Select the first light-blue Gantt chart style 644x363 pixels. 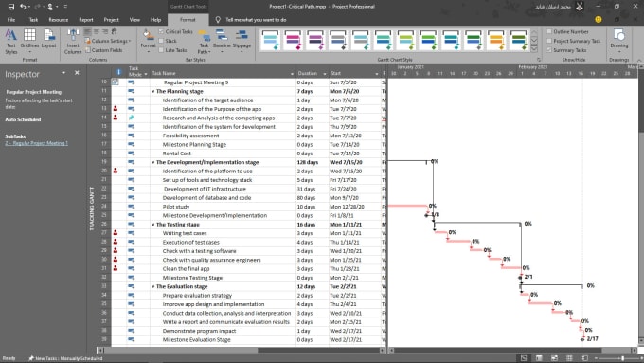pos(271,41)
